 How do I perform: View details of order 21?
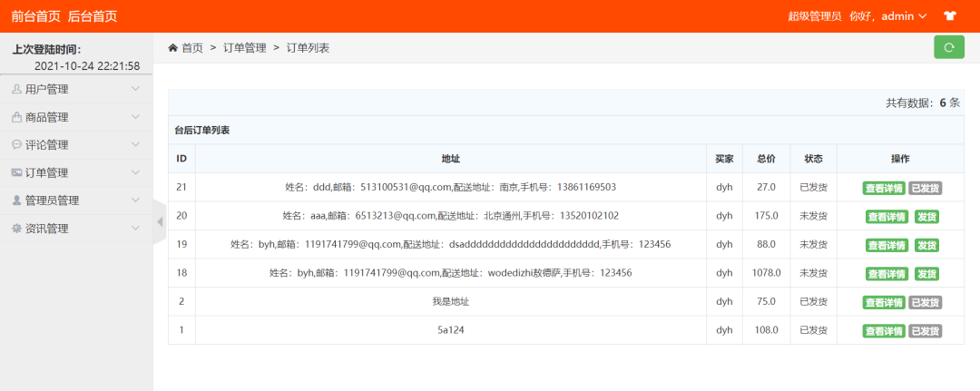(884, 188)
